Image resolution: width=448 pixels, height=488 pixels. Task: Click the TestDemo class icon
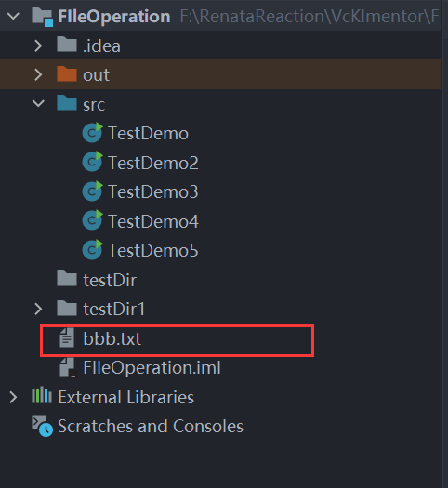(x=92, y=133)
